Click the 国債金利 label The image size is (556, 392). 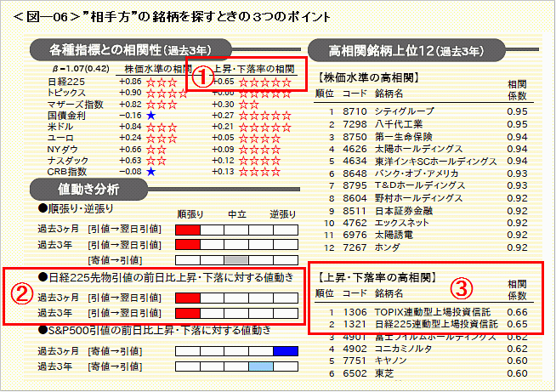[66, 116]
